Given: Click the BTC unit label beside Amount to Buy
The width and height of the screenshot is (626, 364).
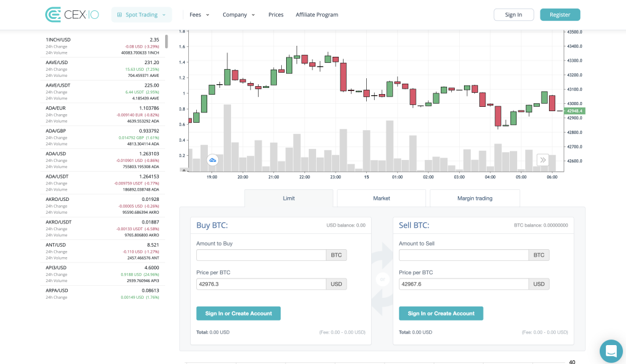Looking at the screenshot, I should (x=336, y=255).
